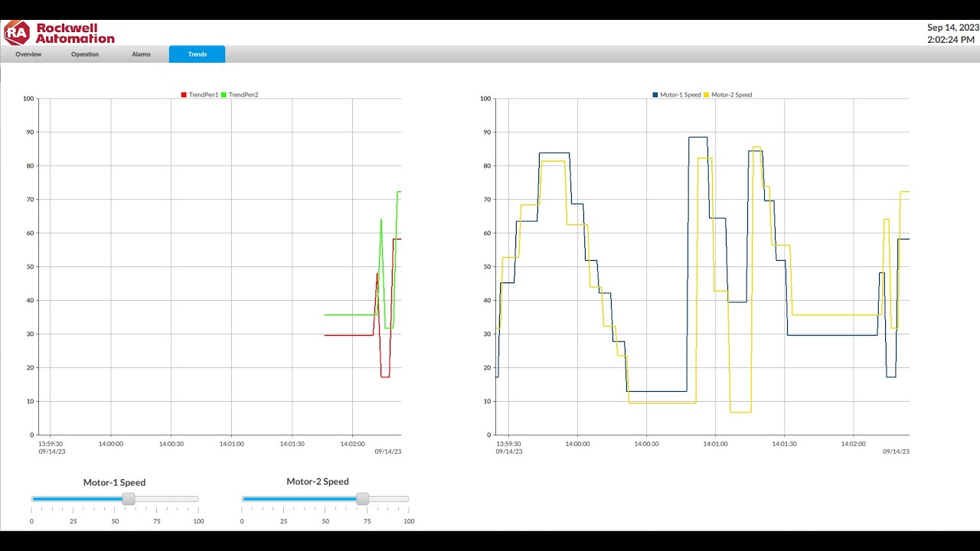Screen dimensions: 980x551
Task: Click 14:01:00 time label on right chart
Action: point(715,444)
